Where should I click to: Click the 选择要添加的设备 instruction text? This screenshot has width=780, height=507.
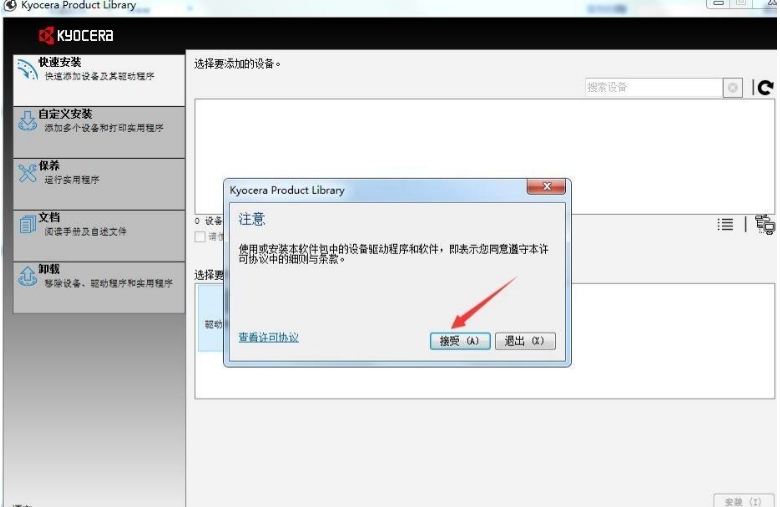(x=237, y=64)
